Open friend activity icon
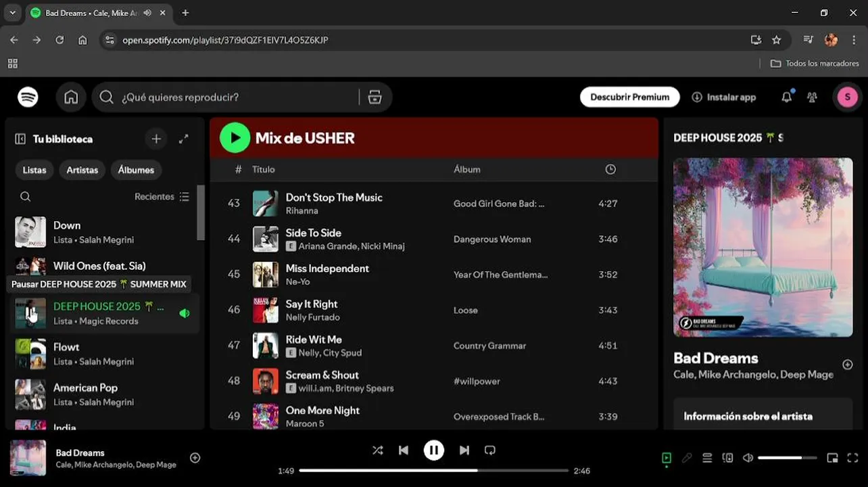868x487 pixels. [812, 97]
